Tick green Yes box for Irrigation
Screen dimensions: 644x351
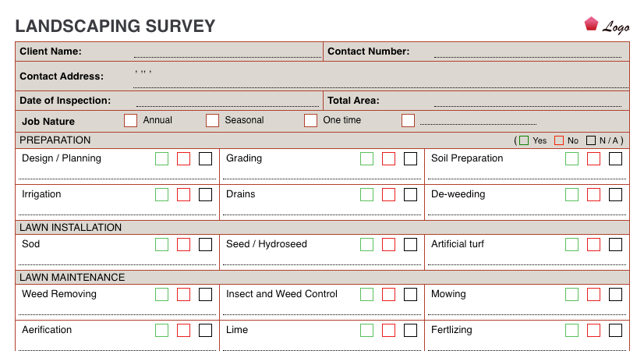point(162,194)
